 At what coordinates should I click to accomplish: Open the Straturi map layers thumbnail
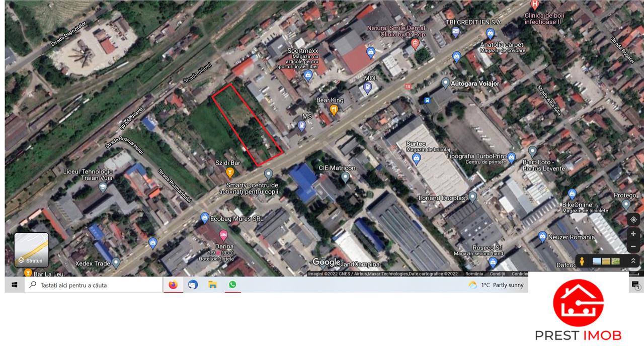tap(31, 250)
